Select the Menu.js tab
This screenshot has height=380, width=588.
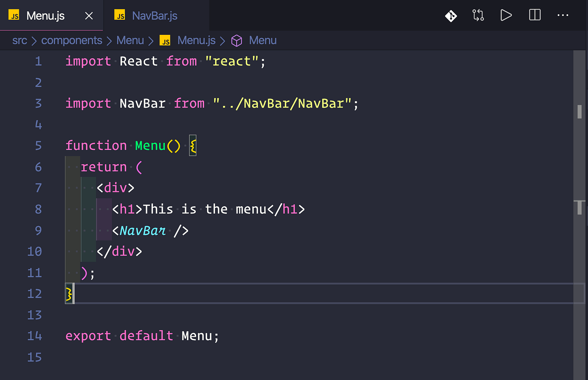[x=46, y=15]
